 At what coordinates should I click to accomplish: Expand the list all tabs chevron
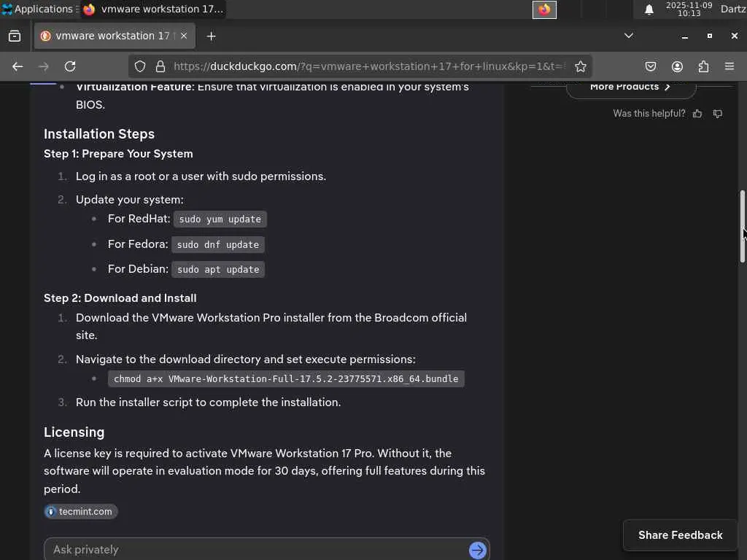(629, 36)
